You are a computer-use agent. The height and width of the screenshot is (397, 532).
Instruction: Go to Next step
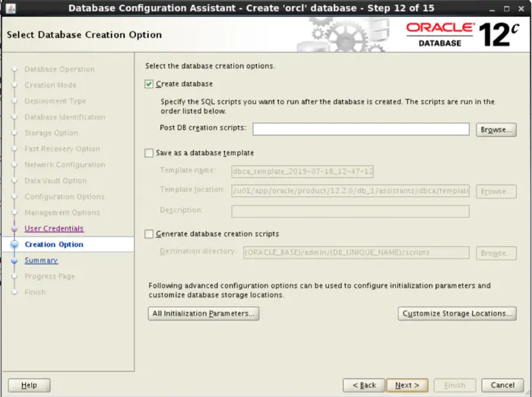coord(407,385)
